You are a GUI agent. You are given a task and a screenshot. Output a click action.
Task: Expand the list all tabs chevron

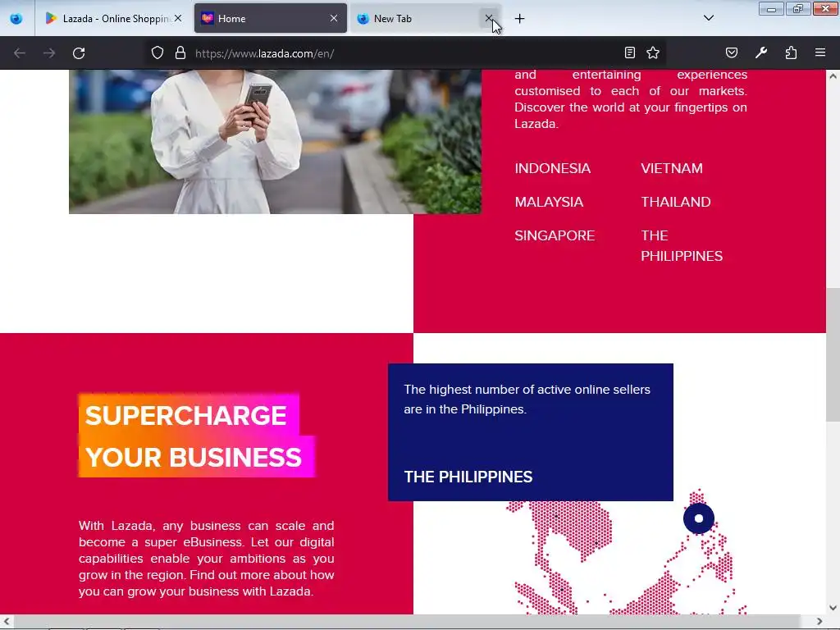708,18
